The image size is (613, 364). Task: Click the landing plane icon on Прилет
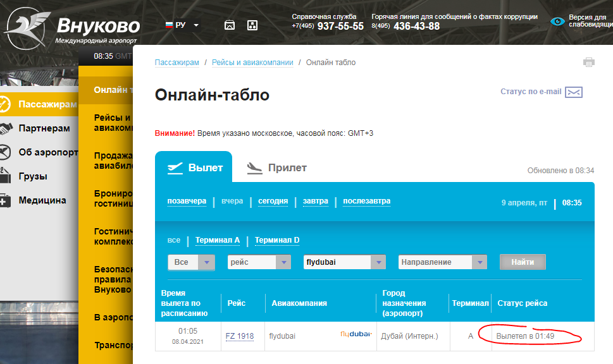click(254, 168)
